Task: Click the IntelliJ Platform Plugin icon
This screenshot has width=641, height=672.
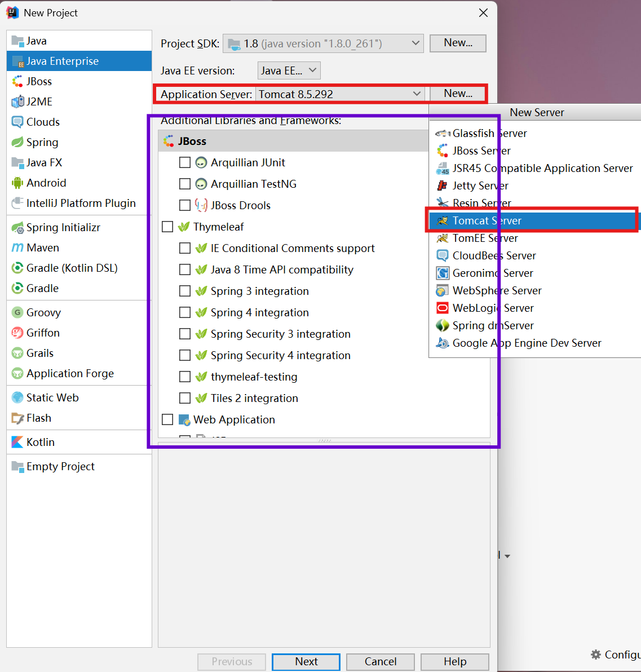Action: (x=17, y=203)
